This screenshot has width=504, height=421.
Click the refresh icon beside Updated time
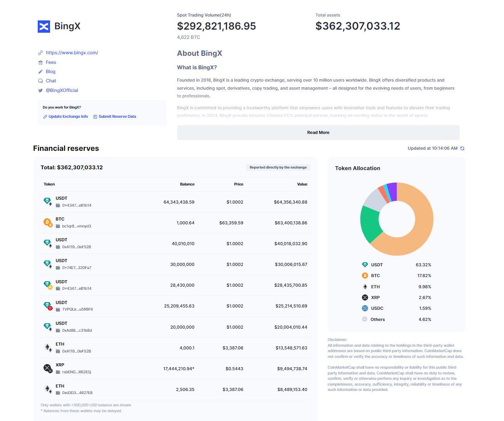click(462, 148)
